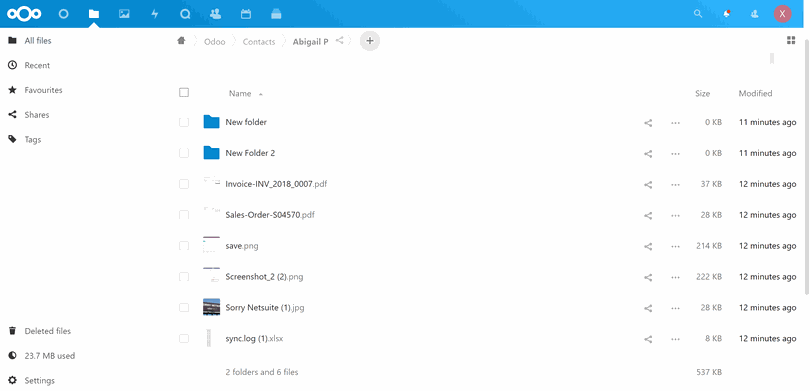The width and height of the screenshot is (810, 391).
Task: Open the notifications bell
Action: pos(727,14)
